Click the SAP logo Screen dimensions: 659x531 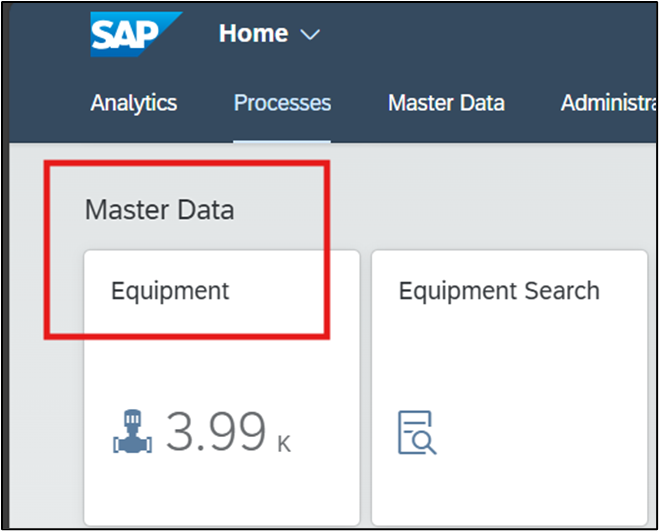point(136,34)
